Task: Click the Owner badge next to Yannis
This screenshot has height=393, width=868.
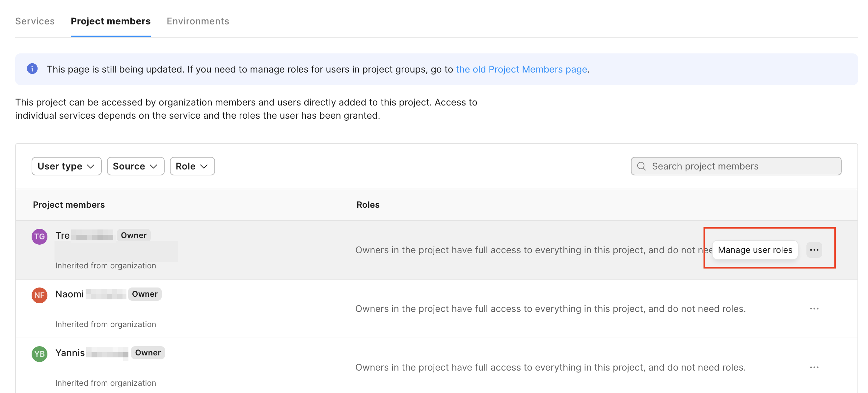Action: coord(148,352)
